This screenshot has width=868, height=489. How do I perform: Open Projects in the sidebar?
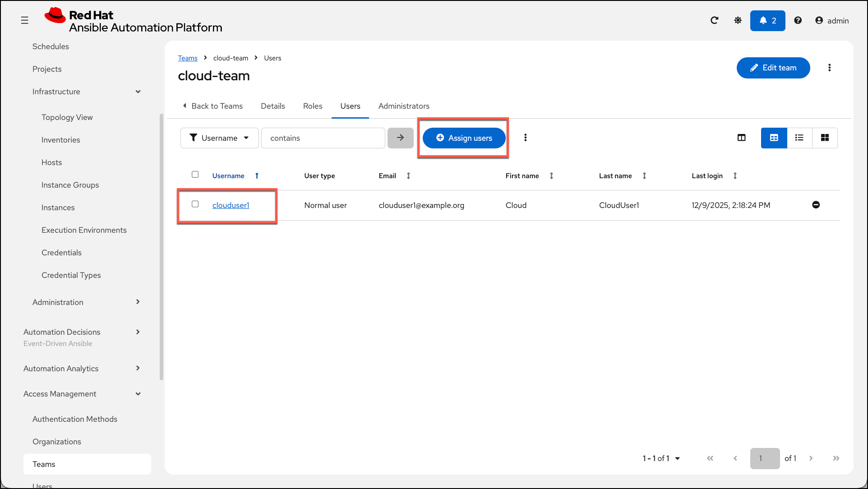pos(47,69)
